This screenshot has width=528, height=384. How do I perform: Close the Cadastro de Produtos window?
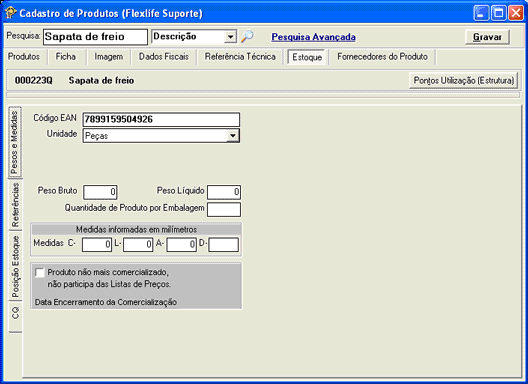(x=516, y=13)
